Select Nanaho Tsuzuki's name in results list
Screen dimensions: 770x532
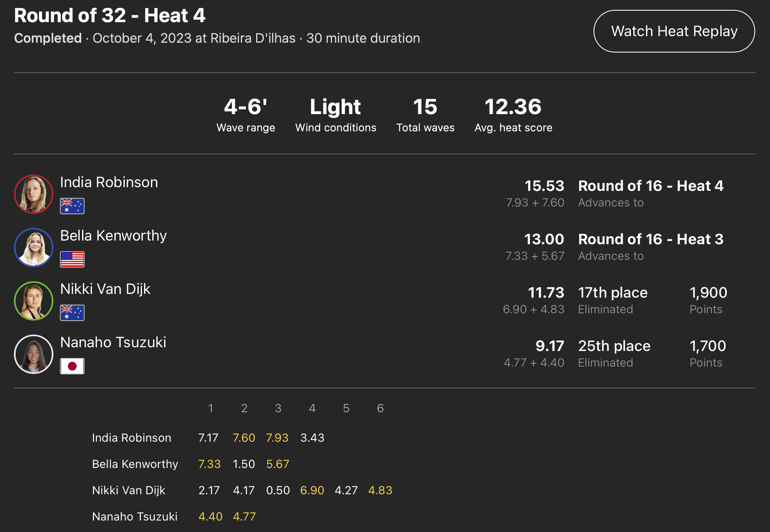tap(113, 342)
